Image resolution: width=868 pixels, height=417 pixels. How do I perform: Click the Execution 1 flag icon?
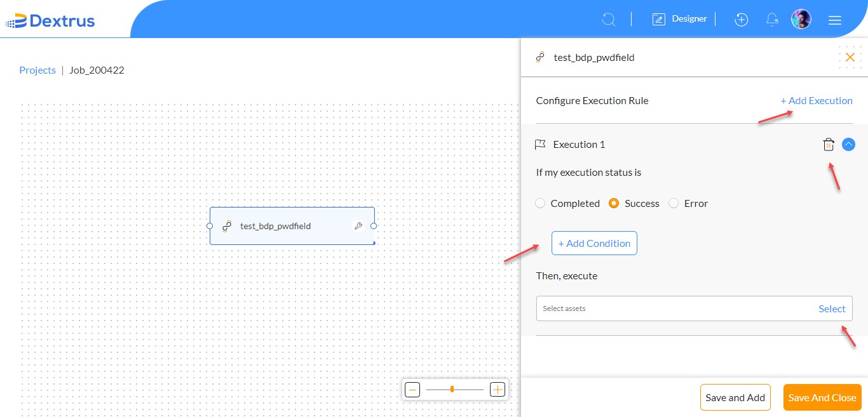point(540,145)
